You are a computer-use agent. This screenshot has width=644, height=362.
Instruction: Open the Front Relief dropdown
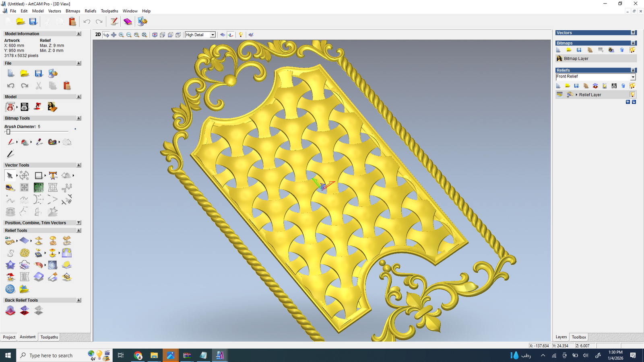click(x=633, y=77)
